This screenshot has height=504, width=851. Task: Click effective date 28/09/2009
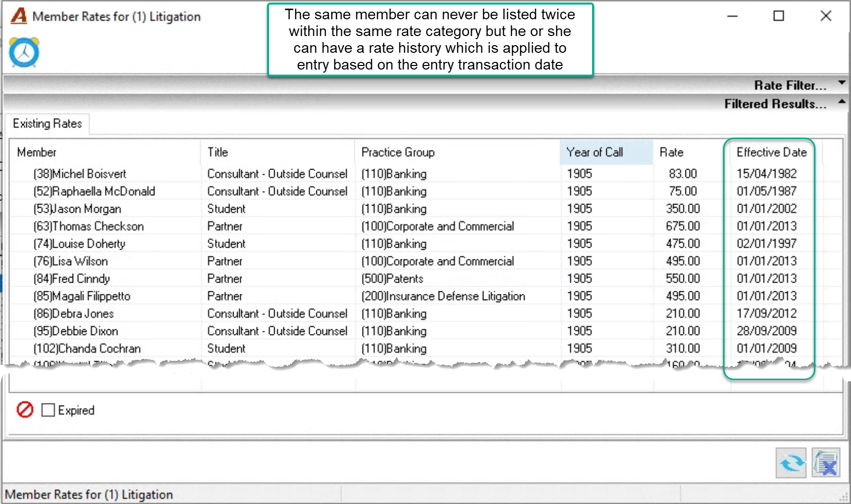coord(767,331)
